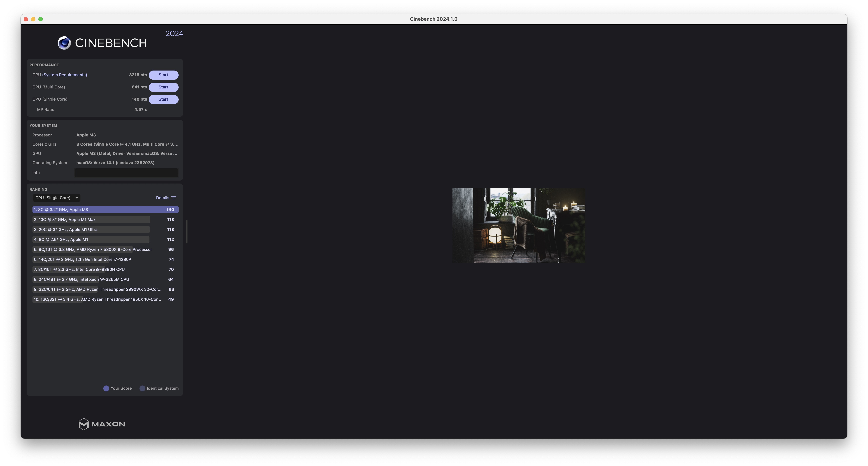This screenshot has height=466, width=868.
Task: Select the Apple M1 Ultra ranking row
Action: click(106, 229)
